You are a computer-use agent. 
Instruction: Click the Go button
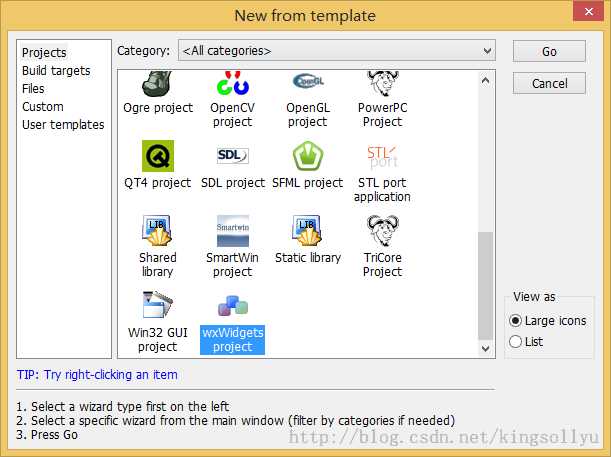click(x=549, y=51)
